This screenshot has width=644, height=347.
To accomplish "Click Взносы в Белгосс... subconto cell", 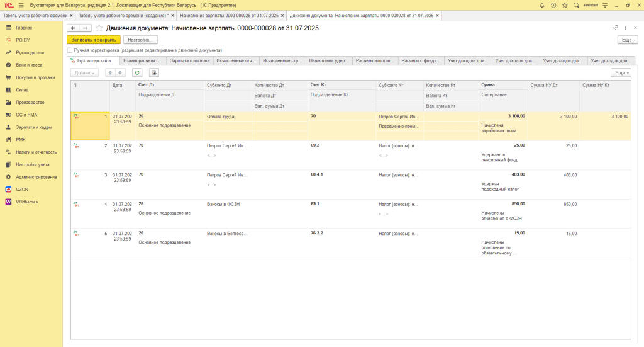I will pyautogui.click(x=228, y=234).
